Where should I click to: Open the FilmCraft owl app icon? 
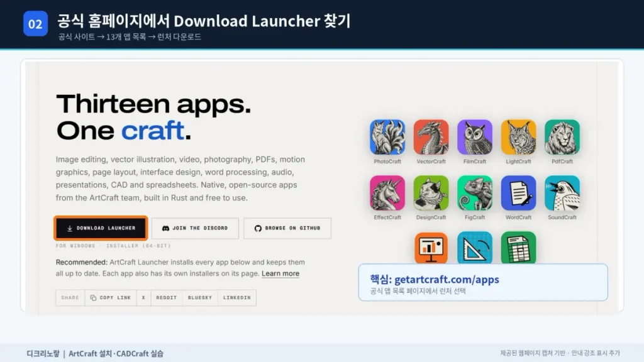click(475, 137)
